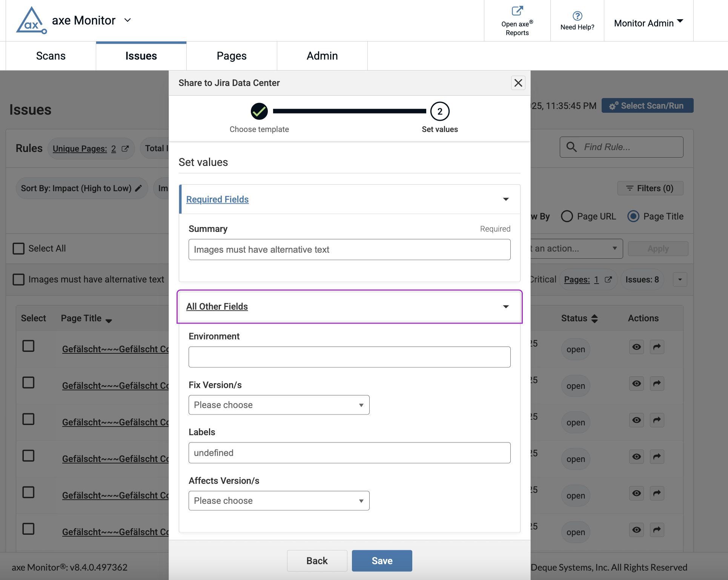Select the Page URL radio button
Viewport: 728px width, 580px height.
[x=567, y=216]
